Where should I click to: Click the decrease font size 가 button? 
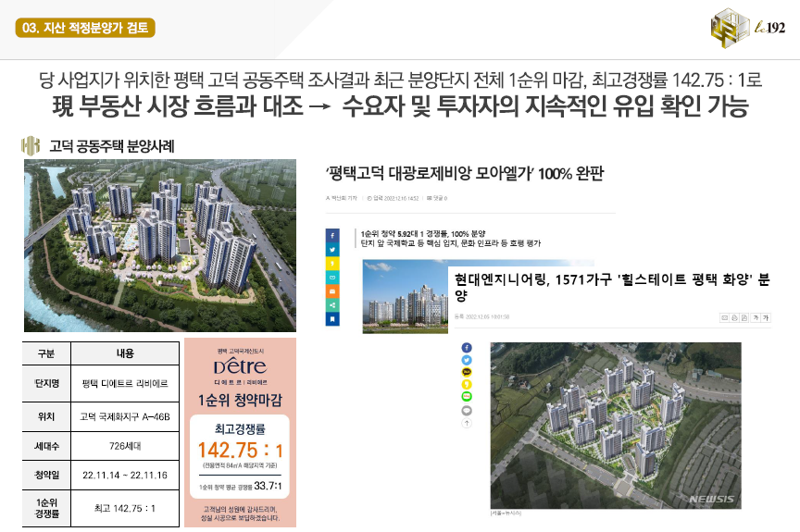point(756,317)
